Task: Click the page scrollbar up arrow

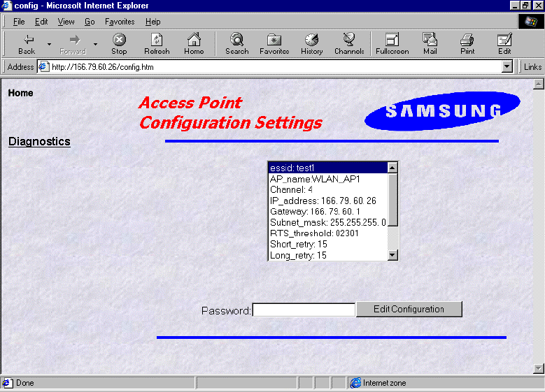Action: [538, 84]
